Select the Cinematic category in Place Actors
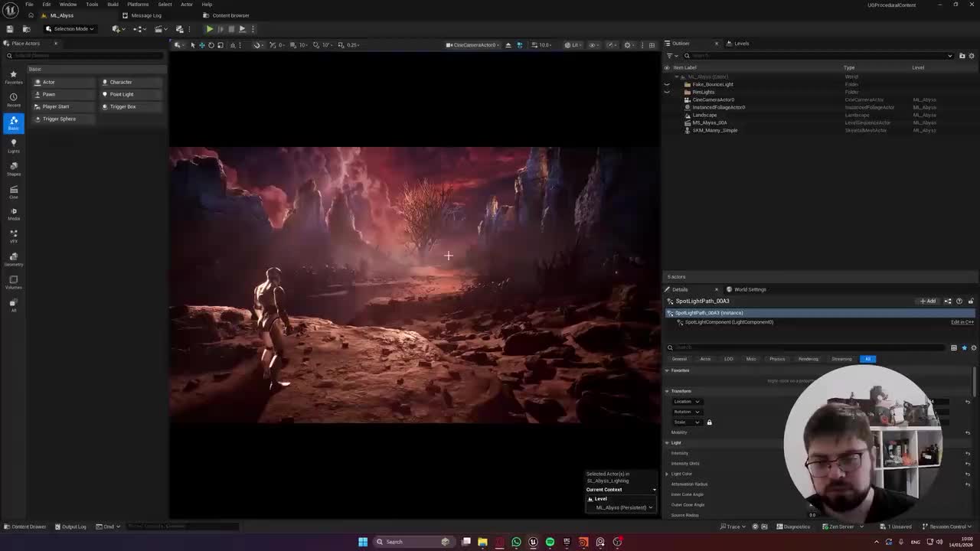This screenshot has height=551, width=980. pyautogui.click(x=13, y=192)
